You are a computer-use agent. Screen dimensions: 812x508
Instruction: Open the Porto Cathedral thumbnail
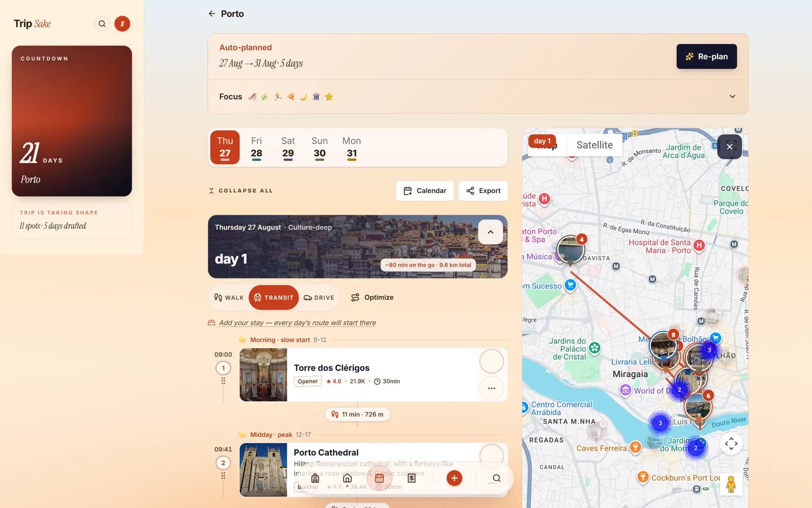(263, 470)
